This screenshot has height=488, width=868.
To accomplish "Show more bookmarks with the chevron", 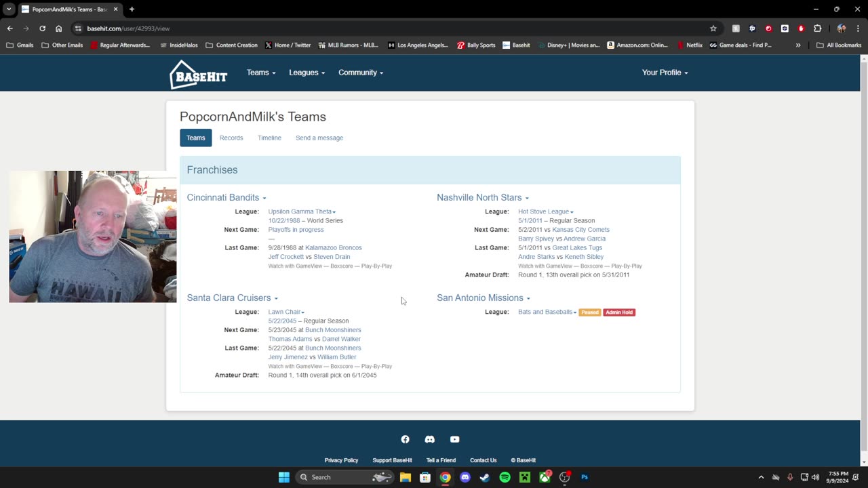I will tap(798, 45).
